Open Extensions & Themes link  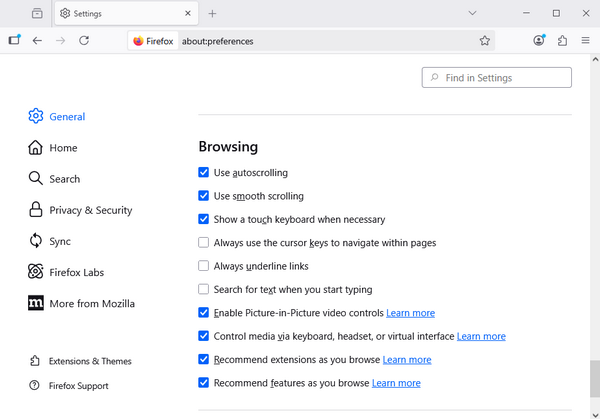(x=90, y=361)
